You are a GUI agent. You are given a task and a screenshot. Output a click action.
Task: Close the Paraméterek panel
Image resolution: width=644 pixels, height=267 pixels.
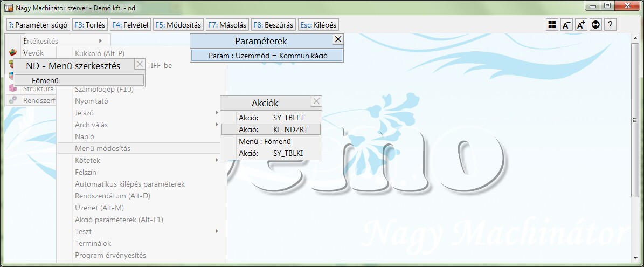[x=337, y=39]
